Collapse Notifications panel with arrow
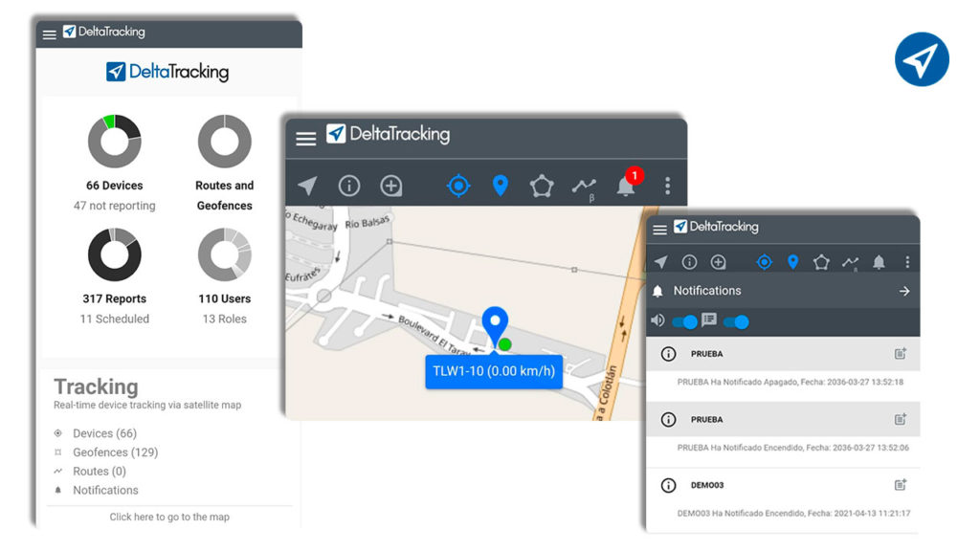 click(904, 291)
